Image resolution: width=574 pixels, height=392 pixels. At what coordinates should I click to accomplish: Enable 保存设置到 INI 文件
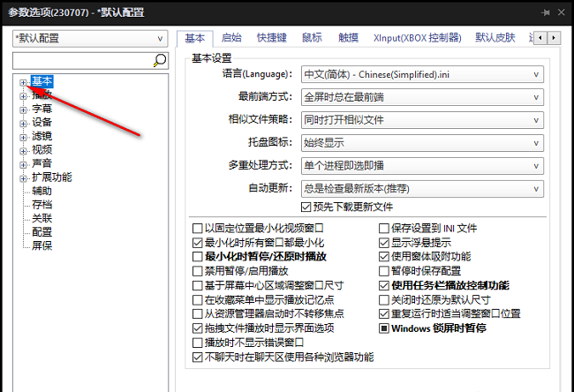pos(383,229)
